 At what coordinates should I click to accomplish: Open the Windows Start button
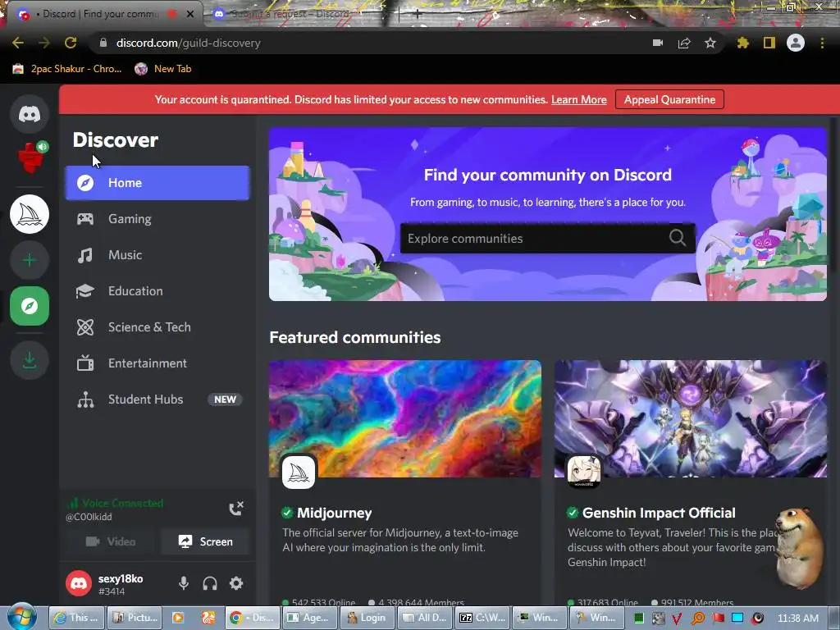tap(21, 617)
